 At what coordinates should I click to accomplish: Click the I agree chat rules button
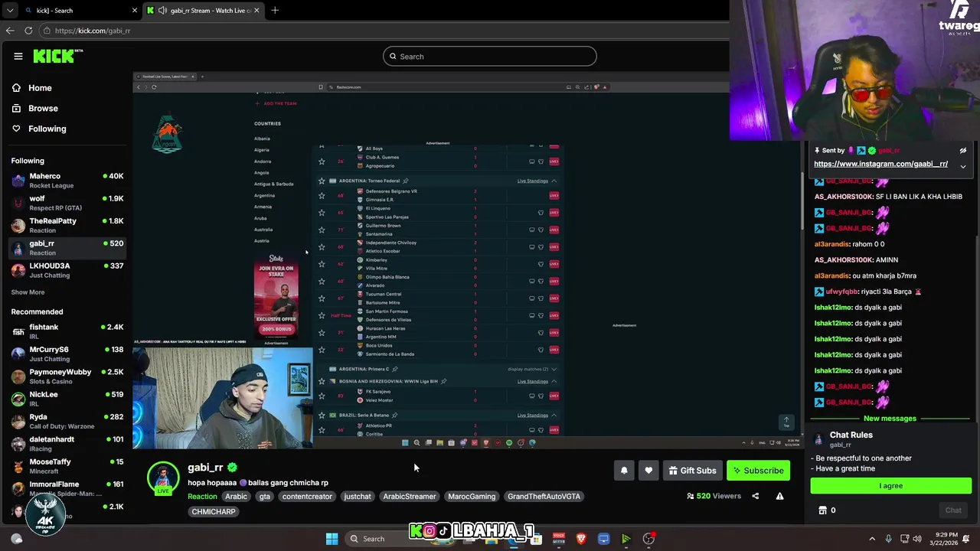[891, 486]
